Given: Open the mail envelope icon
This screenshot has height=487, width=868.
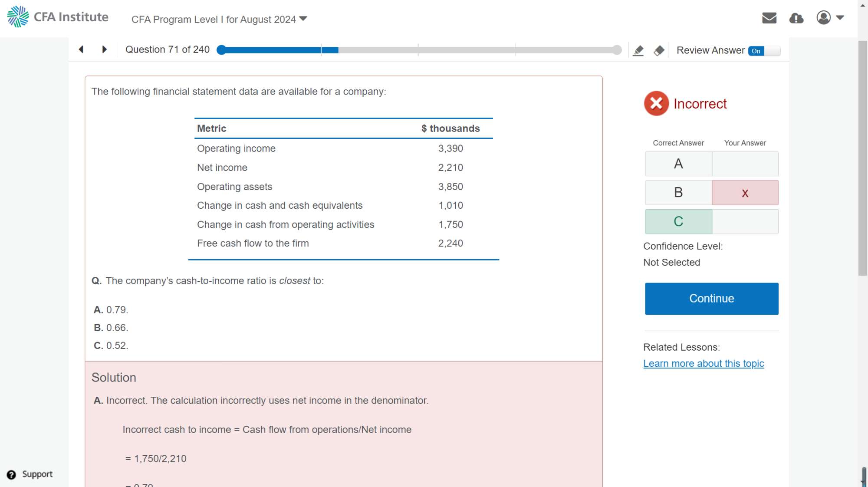Looking at the screenshot, I should pos(769,18).
